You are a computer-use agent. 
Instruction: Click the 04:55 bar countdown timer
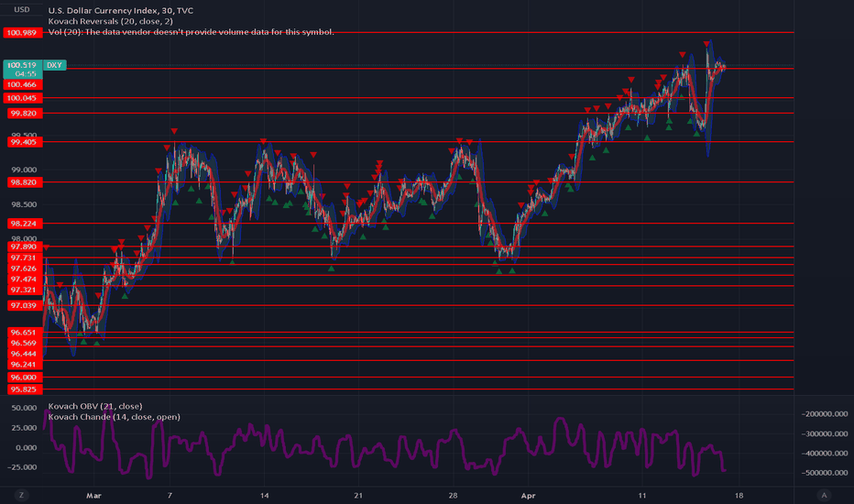pos(25,74)
